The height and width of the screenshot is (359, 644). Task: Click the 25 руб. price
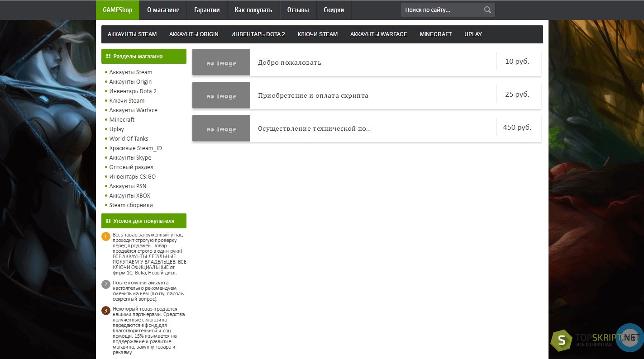pos(517,94)
